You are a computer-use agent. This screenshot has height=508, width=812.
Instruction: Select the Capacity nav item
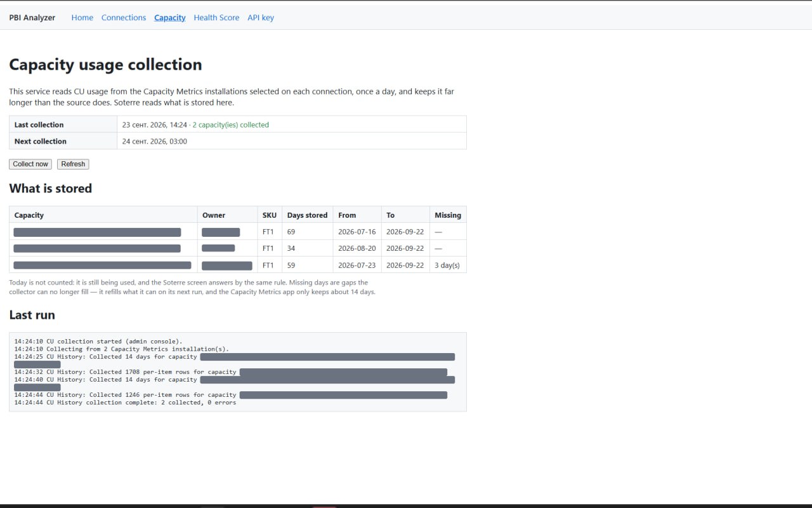coord(170,18)
